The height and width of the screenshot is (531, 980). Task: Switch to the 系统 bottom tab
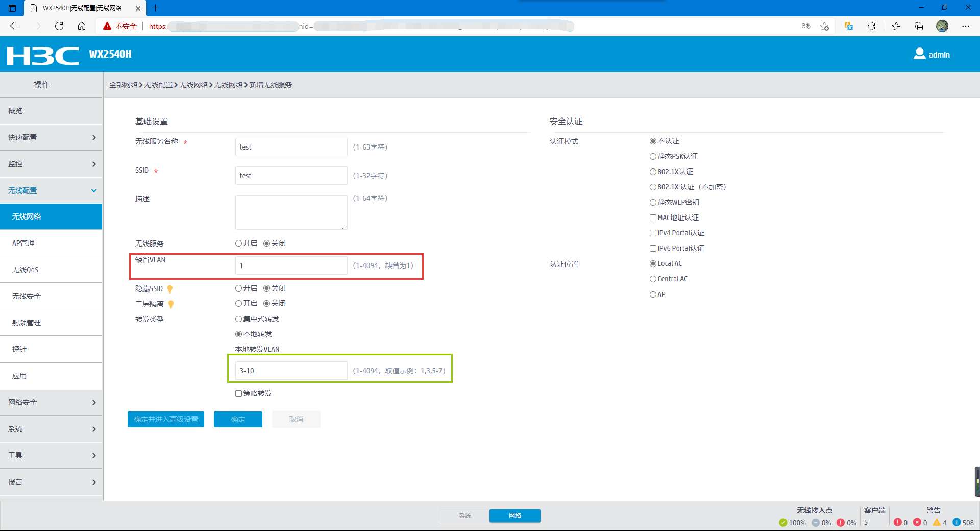tap(464, 516)
